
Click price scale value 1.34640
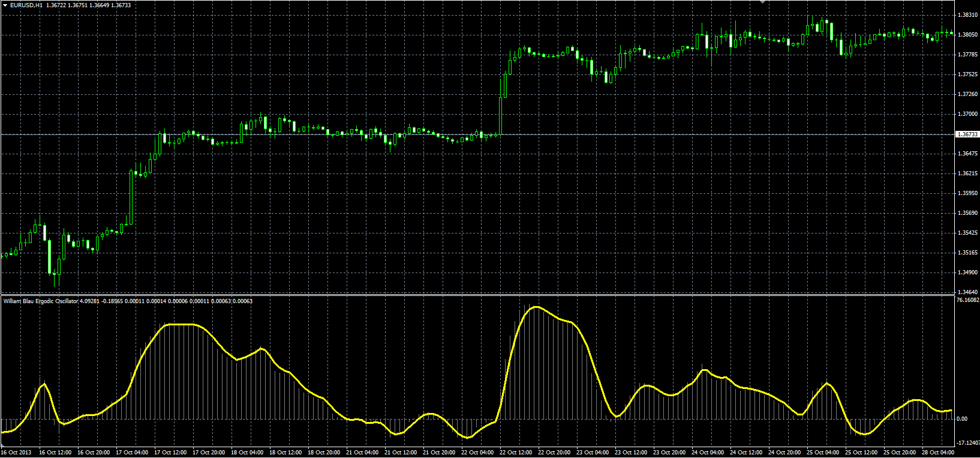(x=968, y=292)
